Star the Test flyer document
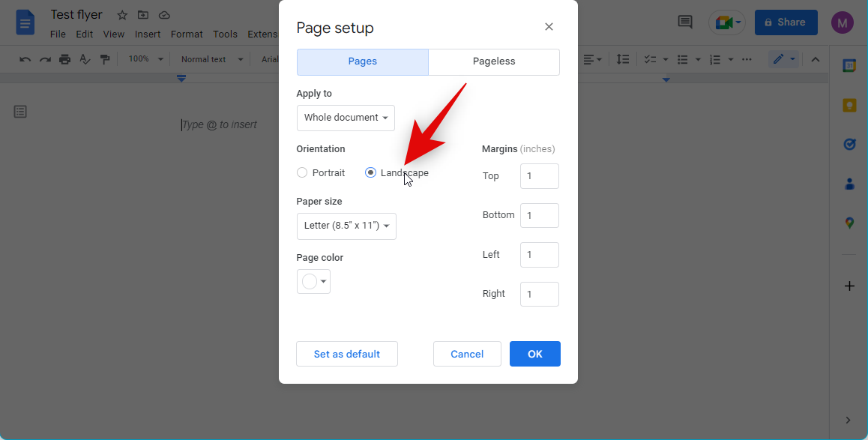The width and height of the screenshot is (868, 440). (122, 16)
